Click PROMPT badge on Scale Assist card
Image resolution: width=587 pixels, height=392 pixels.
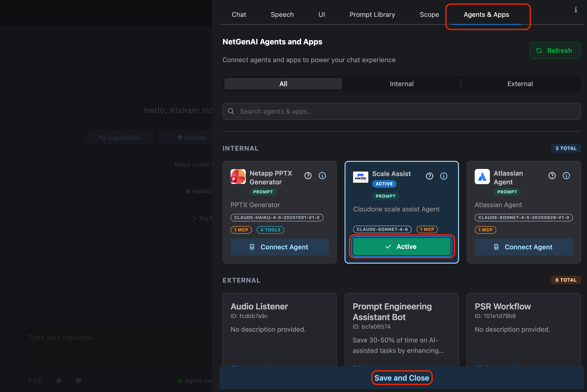tap(385, 196)
